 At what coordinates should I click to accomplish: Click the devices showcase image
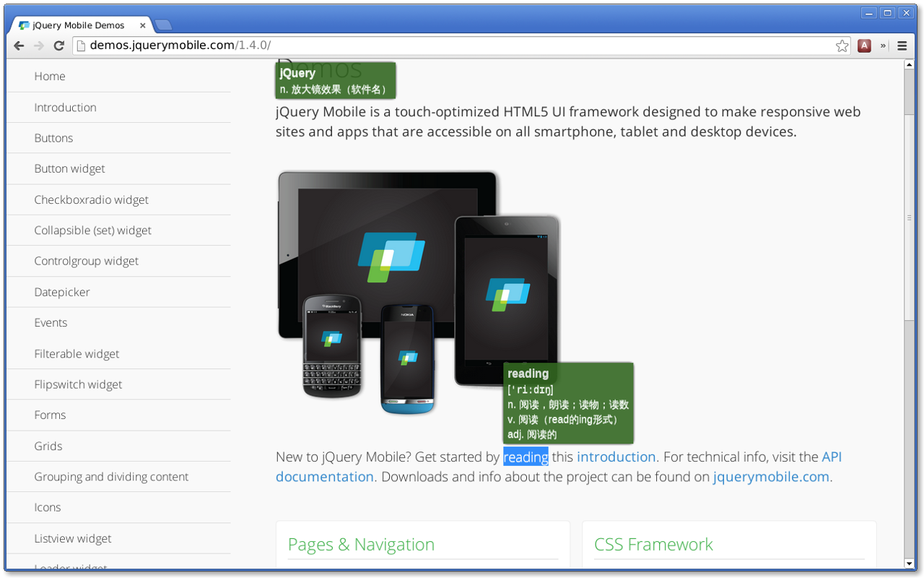(x=419, y=293)
